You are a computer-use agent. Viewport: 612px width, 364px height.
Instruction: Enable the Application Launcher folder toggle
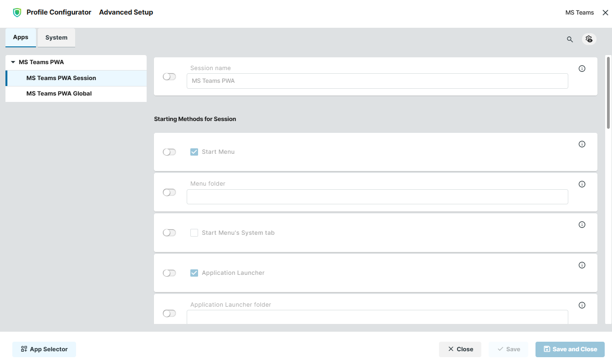(169, 313)
